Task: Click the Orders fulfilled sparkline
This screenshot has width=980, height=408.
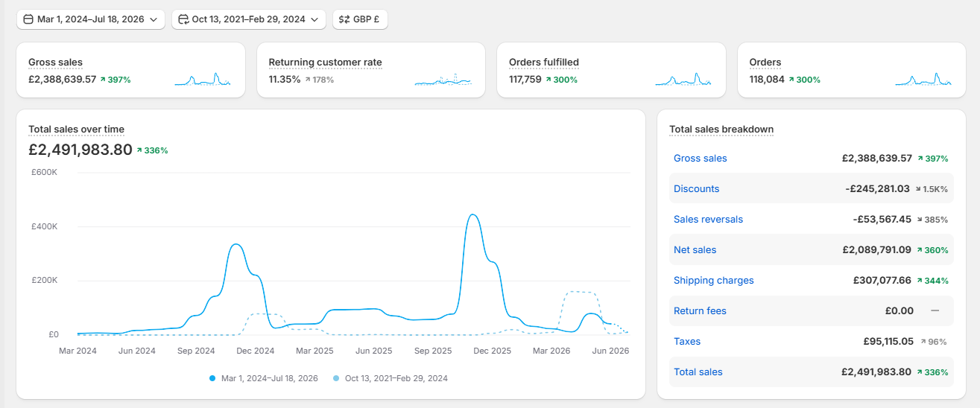Action: 683,79
